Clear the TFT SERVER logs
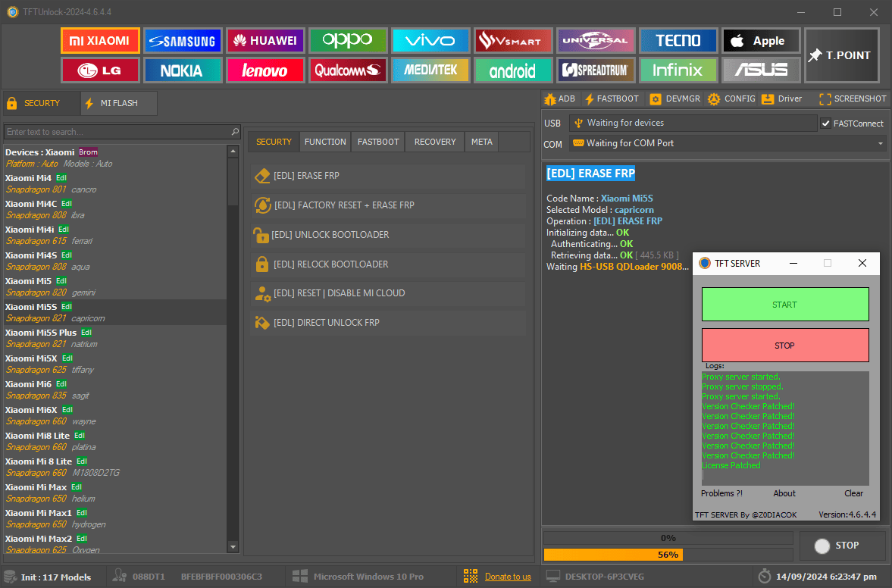 [x=853, y=493]
